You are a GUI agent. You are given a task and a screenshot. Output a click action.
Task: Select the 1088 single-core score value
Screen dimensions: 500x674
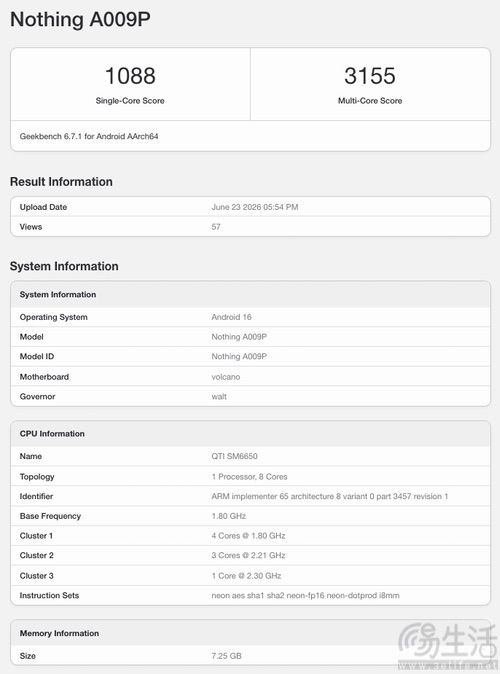pos(130,76)
